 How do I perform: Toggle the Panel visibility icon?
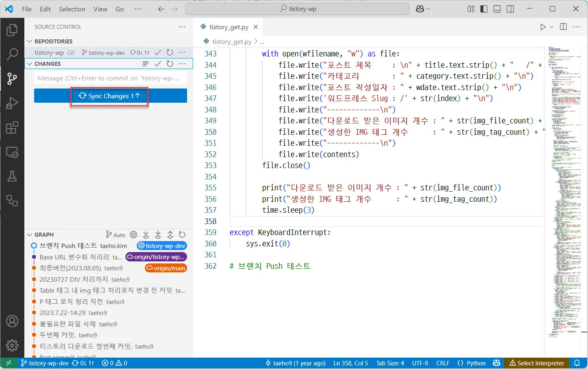[497, 9]
